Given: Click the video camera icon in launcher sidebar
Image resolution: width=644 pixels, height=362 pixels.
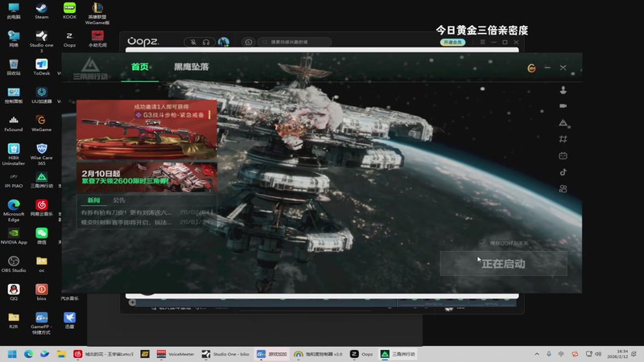Looking at the screenshot, I should [x=563, y=106].
